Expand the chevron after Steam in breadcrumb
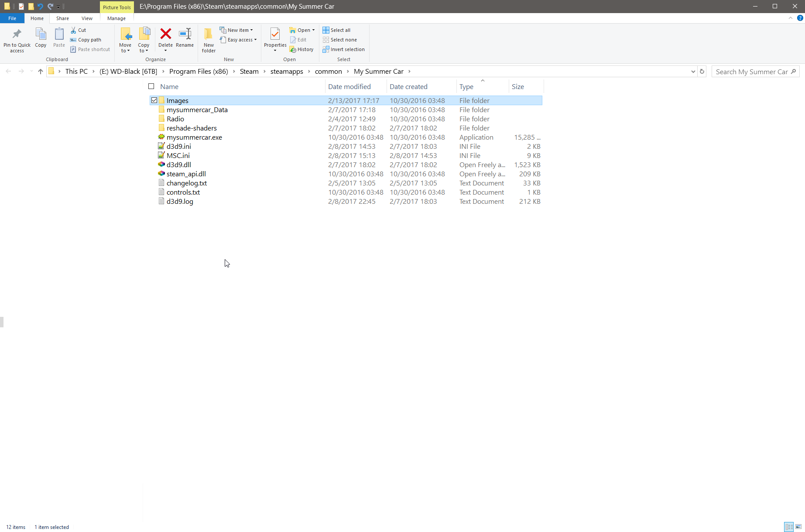Viewport: 805px width, 532px height. [x=264, y=72]
